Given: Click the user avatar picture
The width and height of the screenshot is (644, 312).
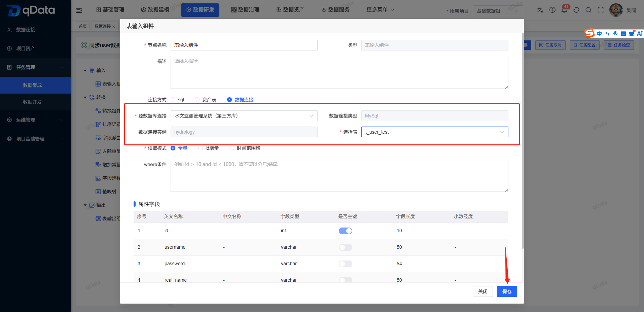Looking at the screenshot, I should point(616,10).
